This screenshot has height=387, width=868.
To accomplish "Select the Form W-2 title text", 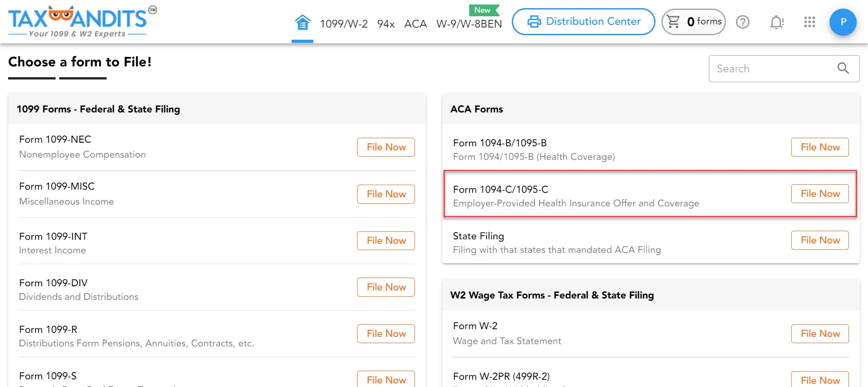I will pos(475,326).
